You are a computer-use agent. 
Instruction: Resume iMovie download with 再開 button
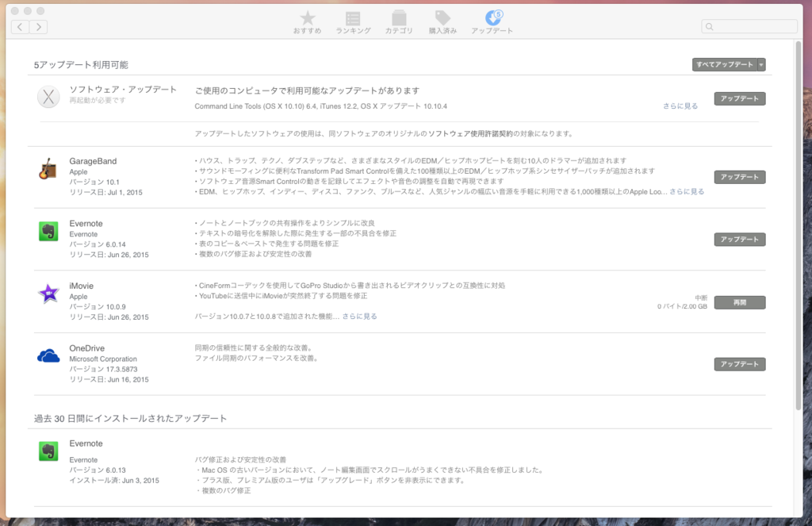tap(740, 302)
